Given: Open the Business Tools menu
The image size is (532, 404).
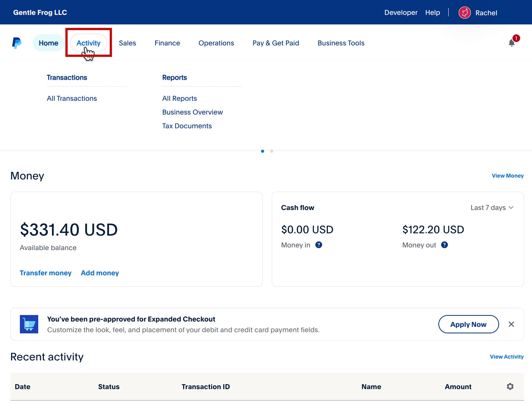Looking at the screenshot, I should pos(341,43).
